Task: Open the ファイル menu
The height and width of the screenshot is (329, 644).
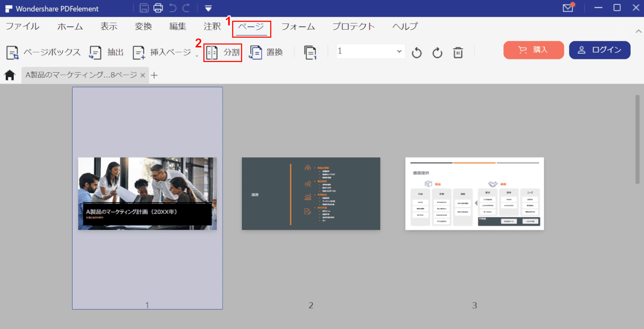Action: (x=22, y=27)
